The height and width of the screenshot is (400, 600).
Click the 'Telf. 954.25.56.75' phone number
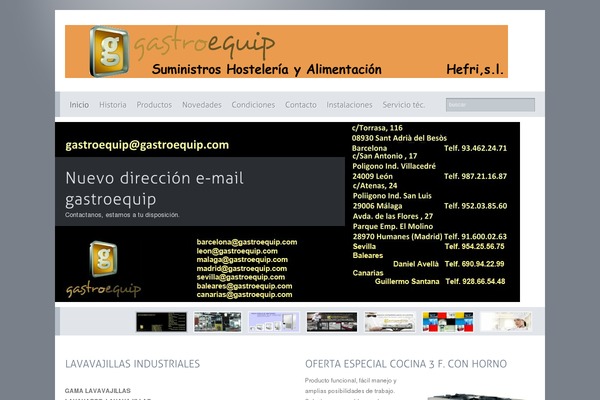474,247
